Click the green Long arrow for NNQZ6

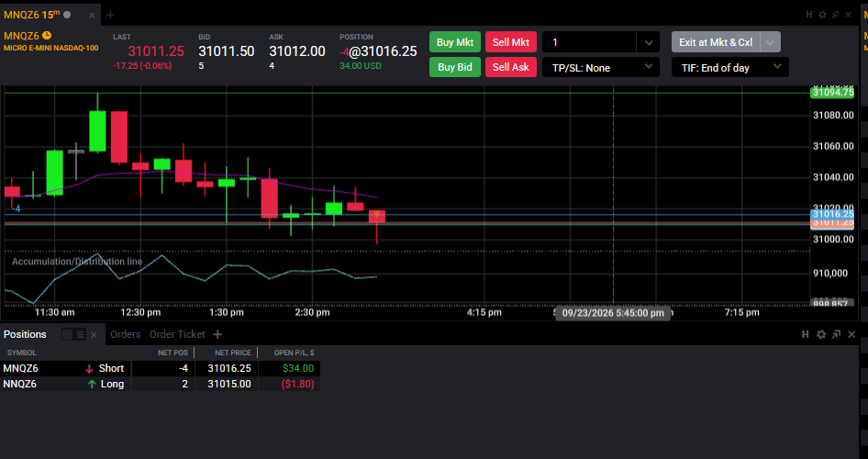point(92,384)
